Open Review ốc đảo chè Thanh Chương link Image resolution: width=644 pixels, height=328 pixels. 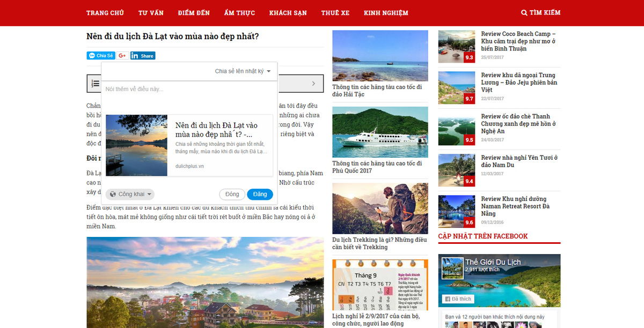click(518, 124)
